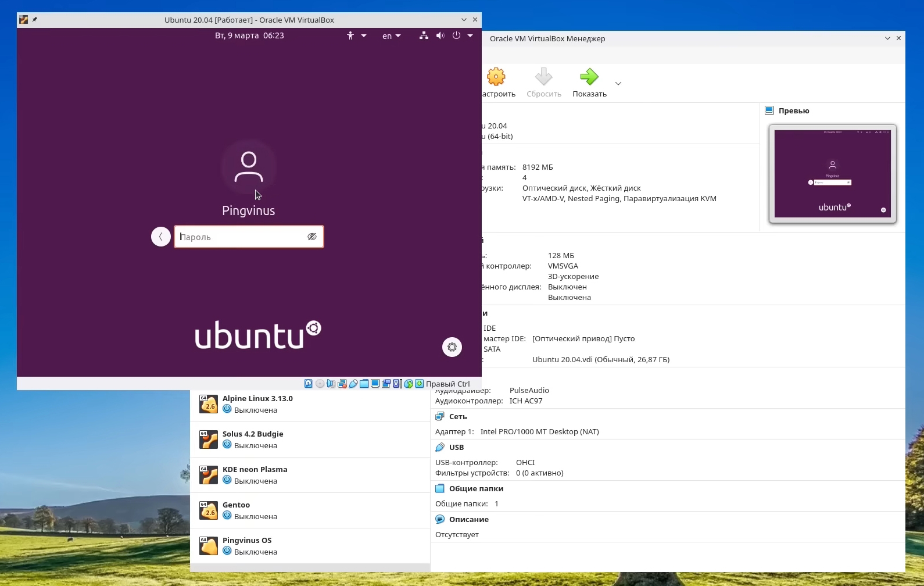Click the Общие папки folder icon
Image resolution: width=924 pixels, height=586 pixels.
tap(440, 488)
